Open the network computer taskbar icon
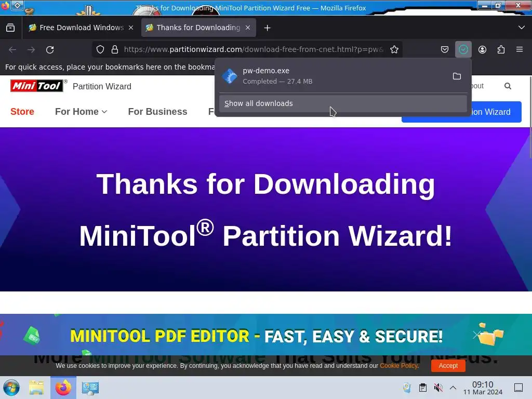This screenshot has width=532, height=399. [90, 388]
